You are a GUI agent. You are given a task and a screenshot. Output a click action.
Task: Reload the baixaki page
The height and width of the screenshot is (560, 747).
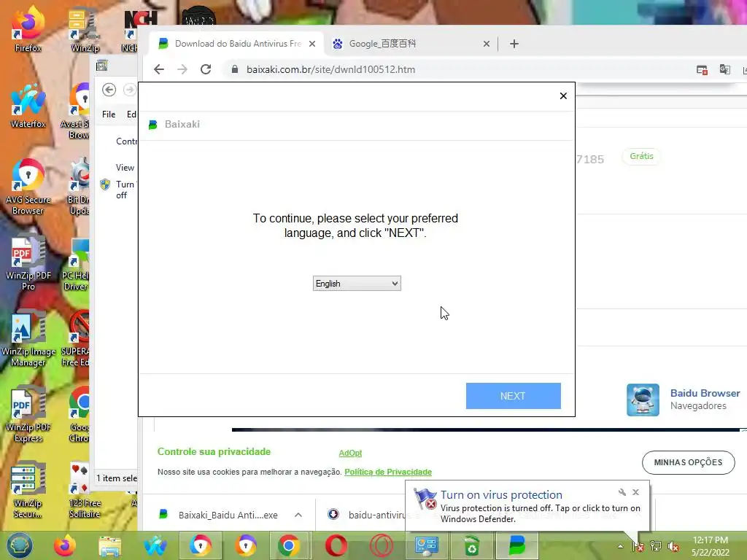point(205,69)
